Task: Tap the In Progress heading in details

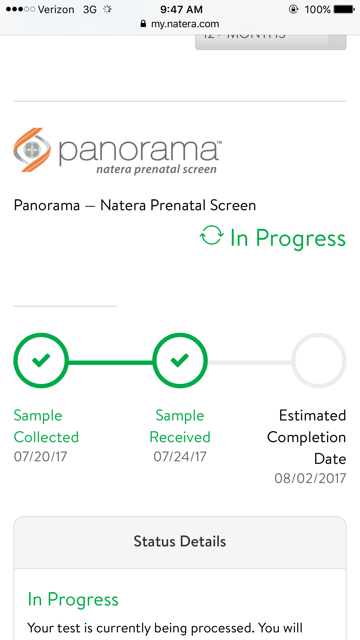Action: coord(73,600)
